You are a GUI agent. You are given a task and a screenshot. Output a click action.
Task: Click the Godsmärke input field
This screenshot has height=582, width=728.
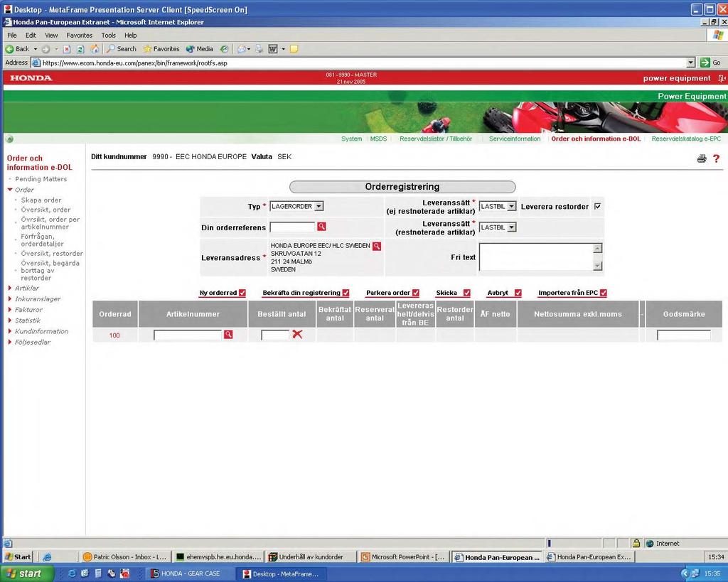(x=683, y=335)
